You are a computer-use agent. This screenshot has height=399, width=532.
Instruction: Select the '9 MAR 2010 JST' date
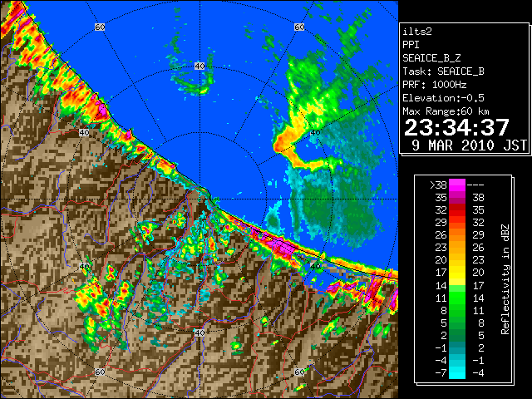click(x=470, y=145)
